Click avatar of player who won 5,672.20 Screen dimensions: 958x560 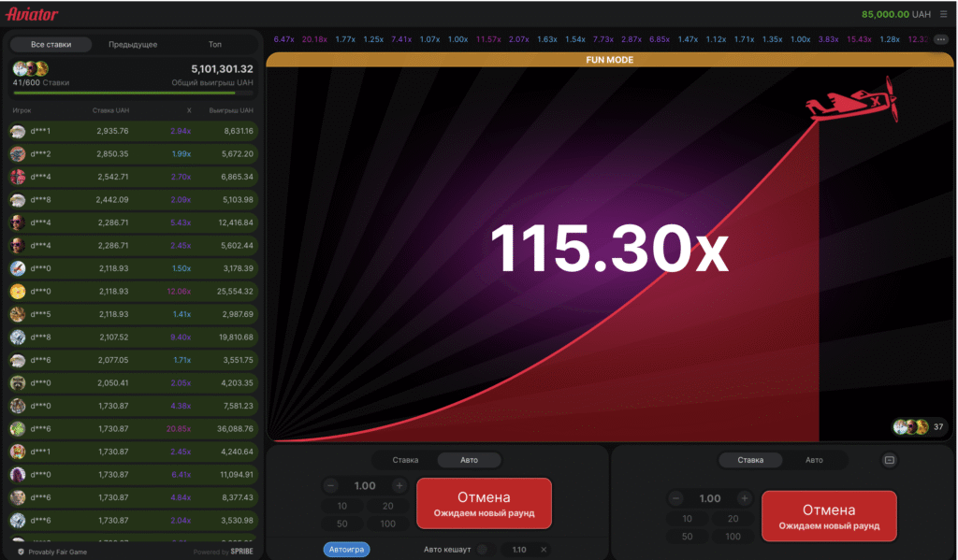18,154
